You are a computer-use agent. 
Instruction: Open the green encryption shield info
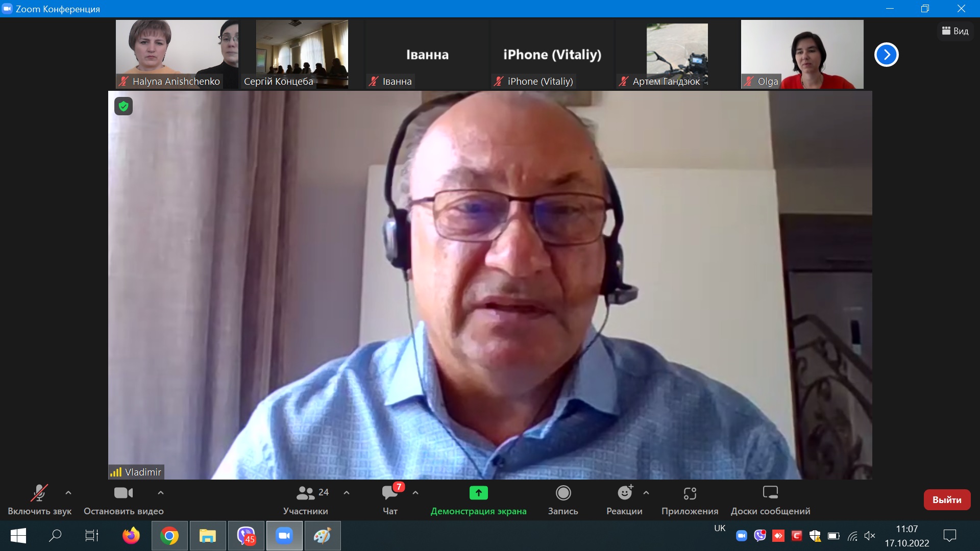point(124,106)
